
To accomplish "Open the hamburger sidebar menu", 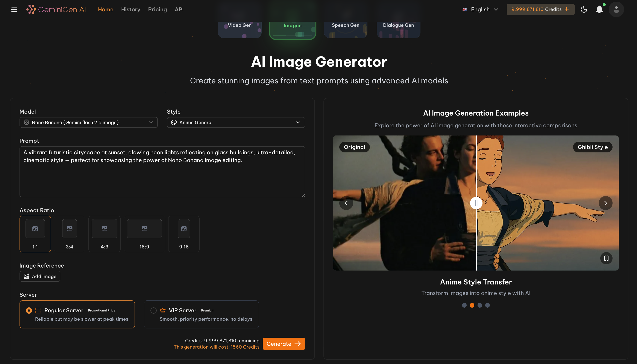I will [x=14, y=9].
